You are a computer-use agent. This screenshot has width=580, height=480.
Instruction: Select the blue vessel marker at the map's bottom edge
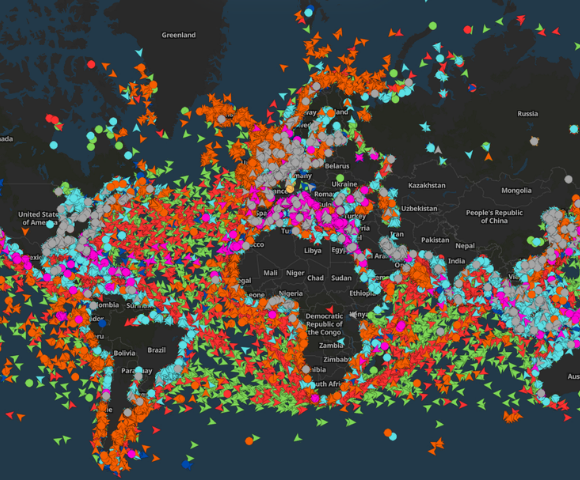pos(187,464)
